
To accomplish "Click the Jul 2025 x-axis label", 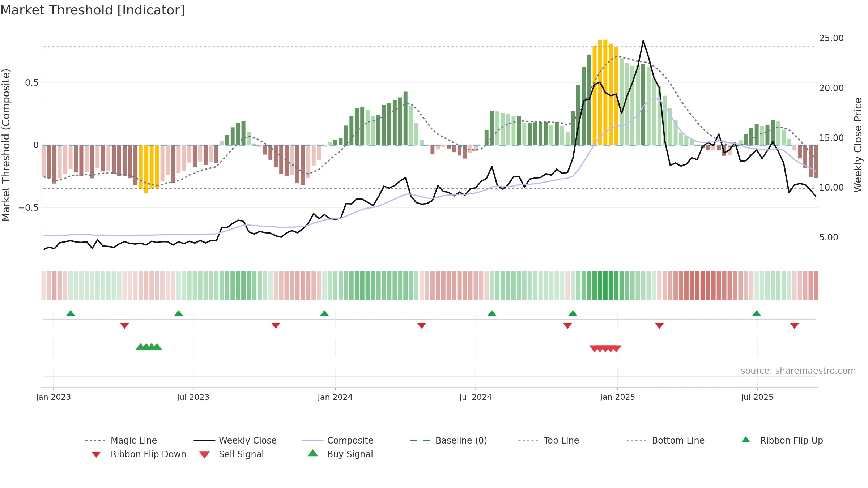I will 757,397.
